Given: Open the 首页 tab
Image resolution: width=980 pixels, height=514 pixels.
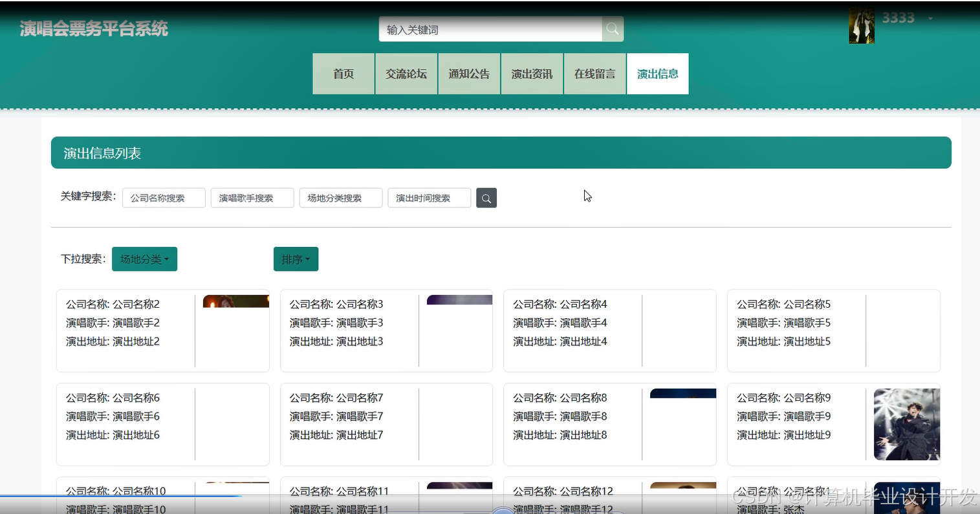Looking at the screenshot, I should [343, 74].
